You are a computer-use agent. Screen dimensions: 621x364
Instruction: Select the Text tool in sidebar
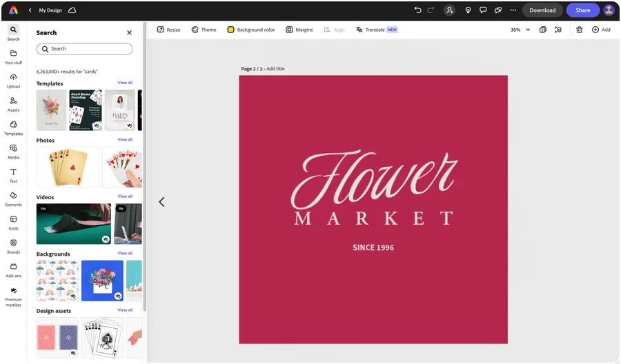click(13, 175)
